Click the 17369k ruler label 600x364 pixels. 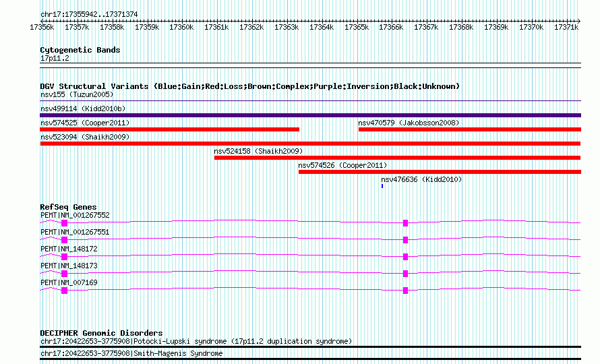pos(496,27)
